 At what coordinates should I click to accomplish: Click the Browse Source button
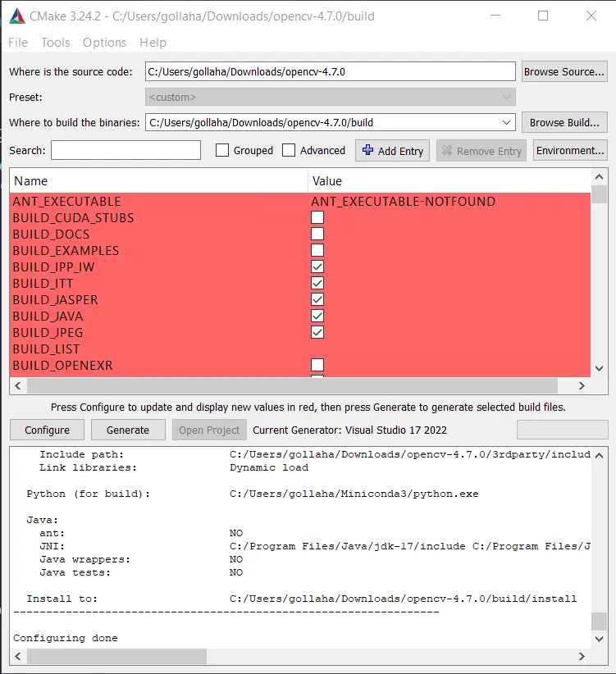(x=564, y=72)
